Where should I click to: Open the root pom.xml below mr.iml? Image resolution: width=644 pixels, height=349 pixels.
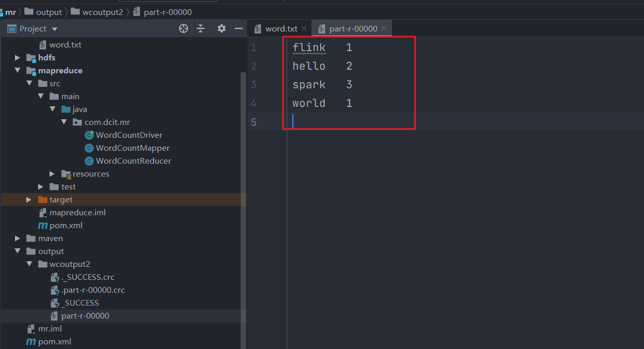point(55,342)
